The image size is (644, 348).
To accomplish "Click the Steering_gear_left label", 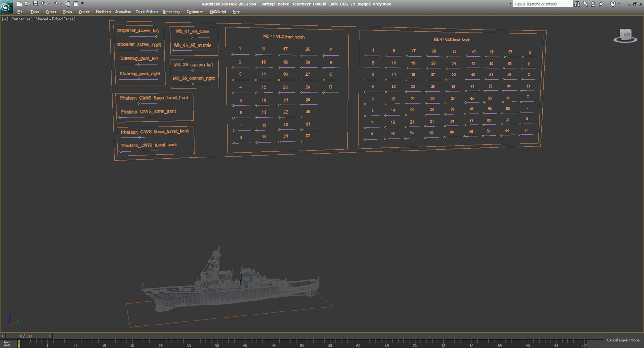I will pyautogui.click(x=139, y=58).
